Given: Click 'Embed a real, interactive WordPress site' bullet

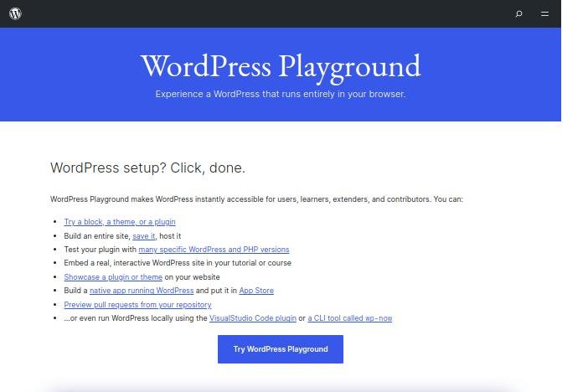Looking at the screenshot, I should tap(178, 263).
